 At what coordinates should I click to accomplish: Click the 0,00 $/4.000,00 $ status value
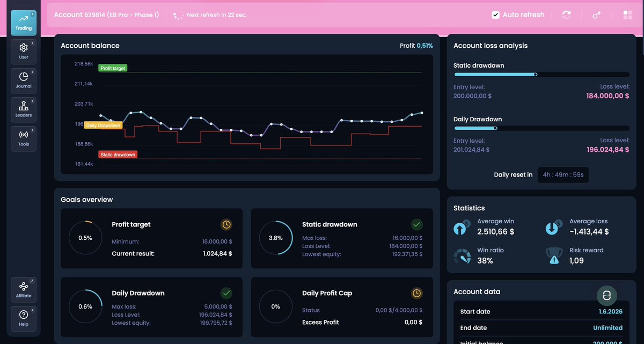click(399, 310)
